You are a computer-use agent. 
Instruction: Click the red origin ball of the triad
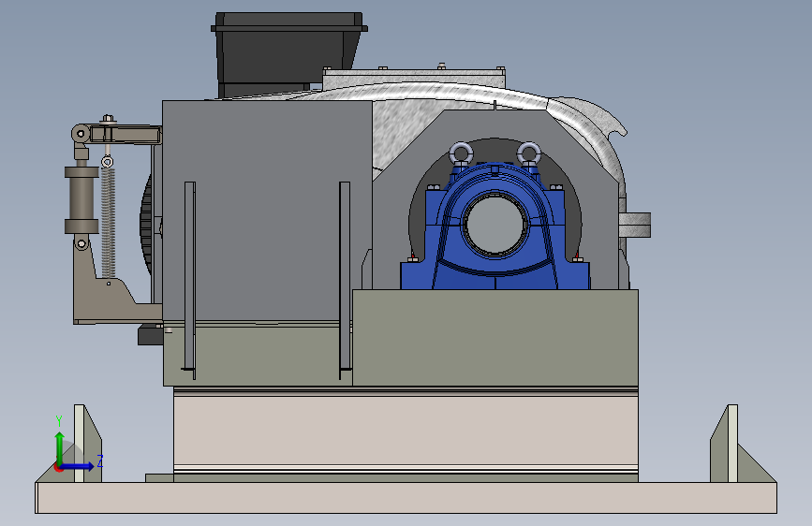(58, 467)
